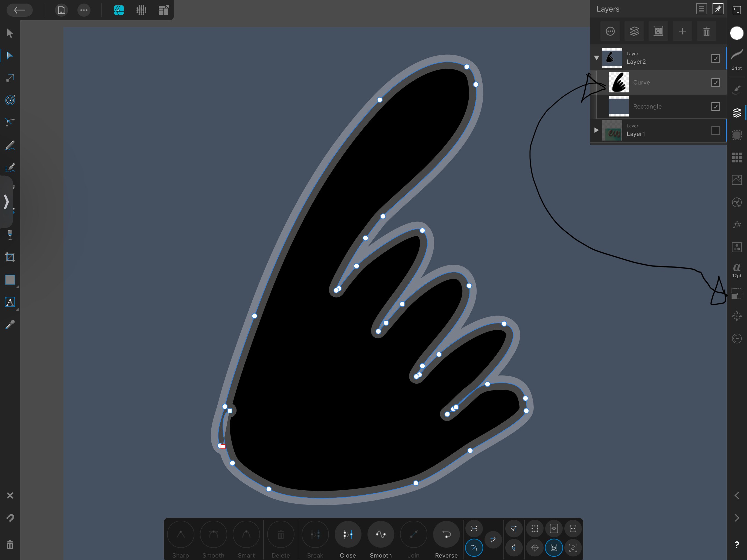This screenshot has width=747, height=560.
Task: Select the Pencil tool
Action: 10,145
